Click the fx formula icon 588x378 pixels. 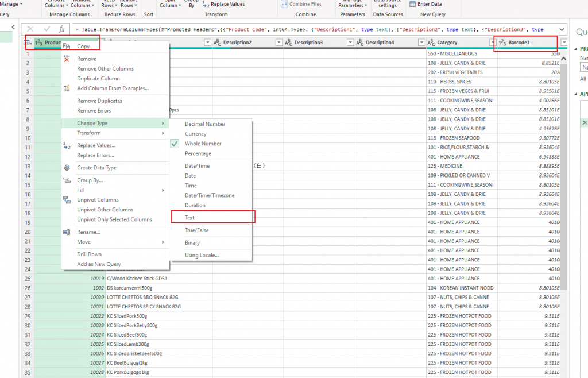(x=61, y=29)
